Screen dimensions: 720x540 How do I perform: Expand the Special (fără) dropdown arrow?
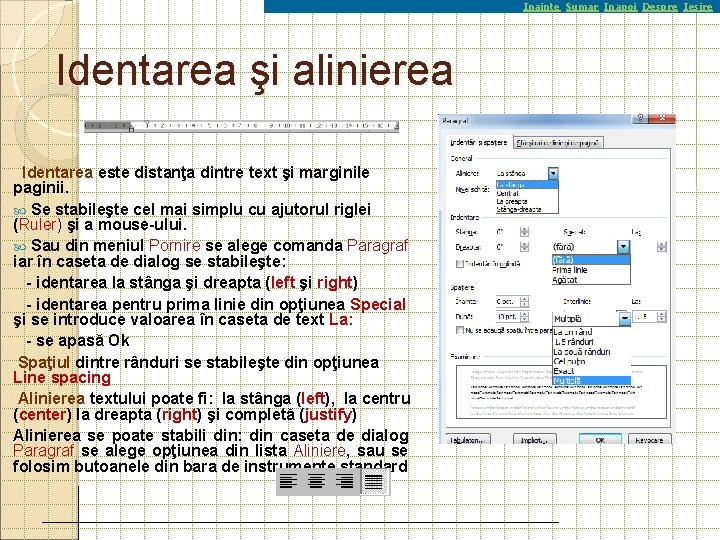[623, 247]
